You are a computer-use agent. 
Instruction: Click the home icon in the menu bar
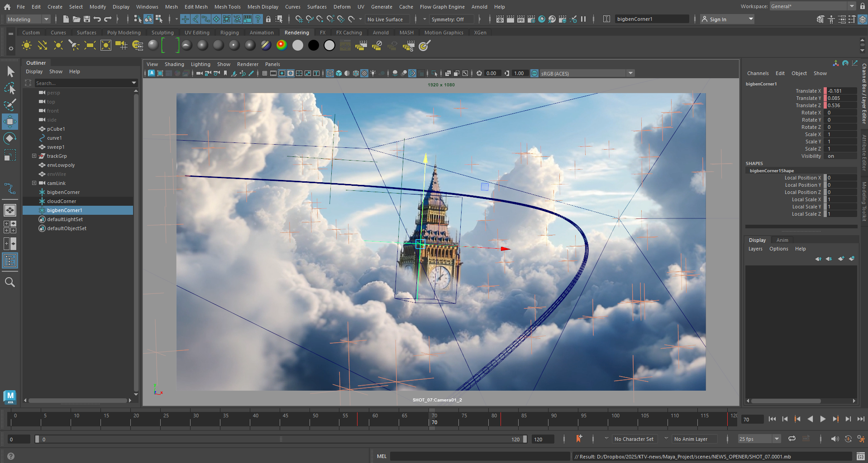tap(7, 7)
